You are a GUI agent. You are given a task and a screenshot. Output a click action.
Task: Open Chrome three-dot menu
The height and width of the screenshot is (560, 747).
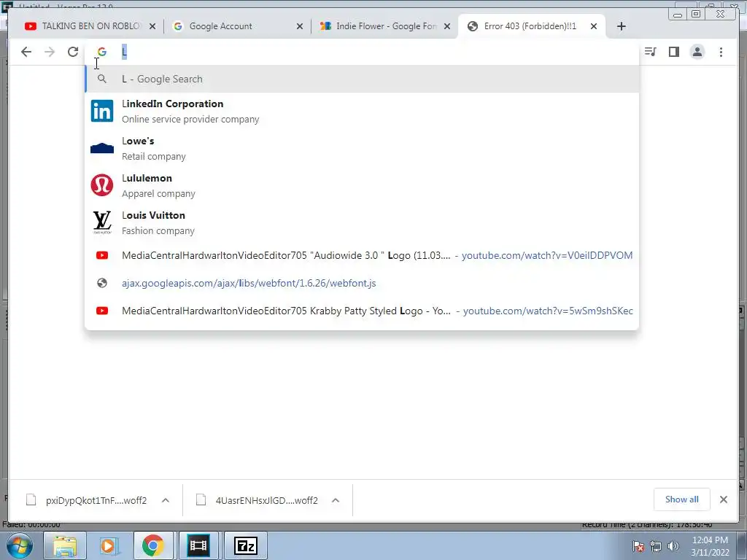pos(721,52)
